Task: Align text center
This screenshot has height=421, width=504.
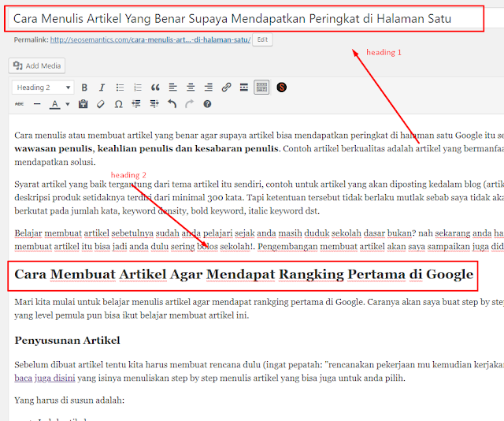Action: coord(191,88)
